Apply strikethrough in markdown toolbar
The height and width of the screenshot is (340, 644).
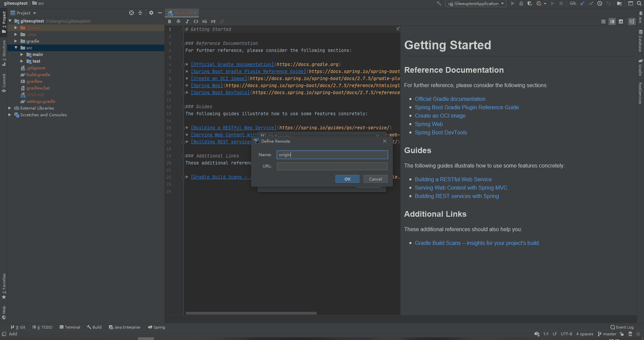tap(178, 22)
